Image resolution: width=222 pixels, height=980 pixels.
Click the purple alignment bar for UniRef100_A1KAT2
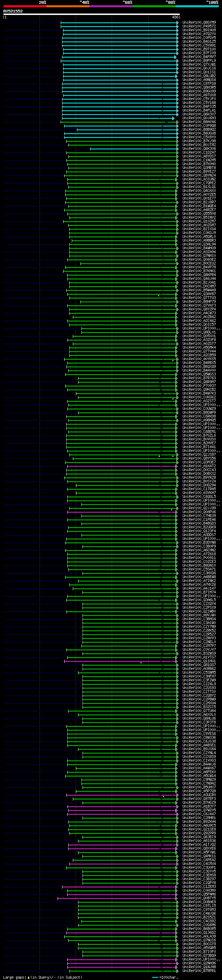click(x=122, y=466)
